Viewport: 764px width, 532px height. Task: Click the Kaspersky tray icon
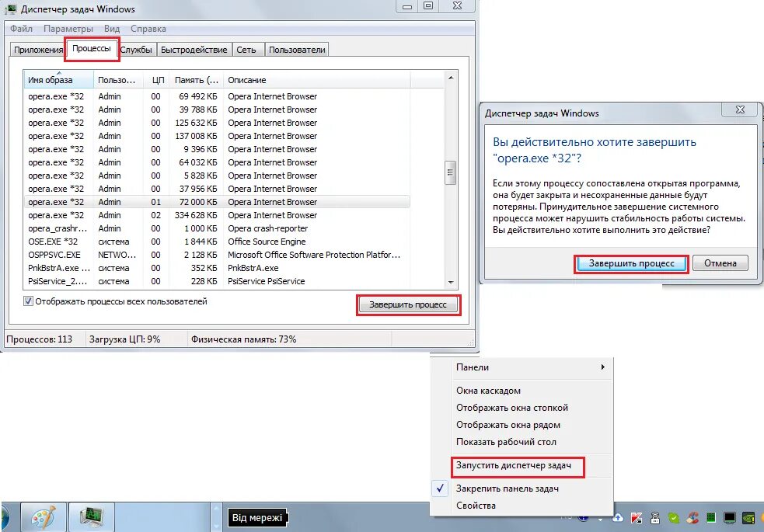coord(637,518)
